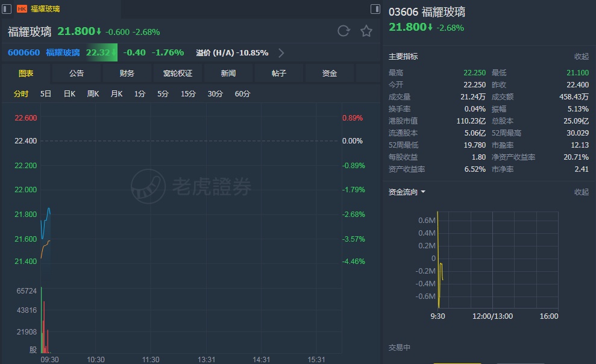Click the -4.46% percent axis label
Screen dimensions: 596x364
pyautogui.click(x=354, y=262)
